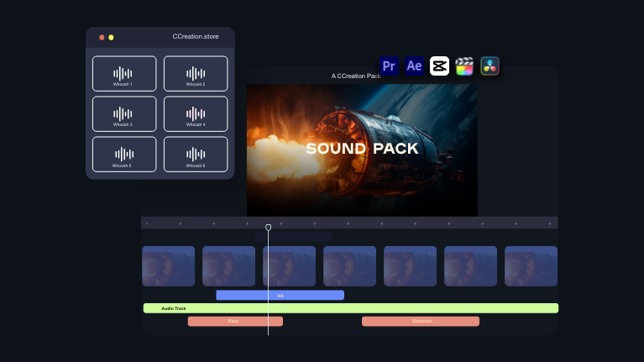
Task: Click the Adobe Premiere Pro icon
Action: click(389, 66)
